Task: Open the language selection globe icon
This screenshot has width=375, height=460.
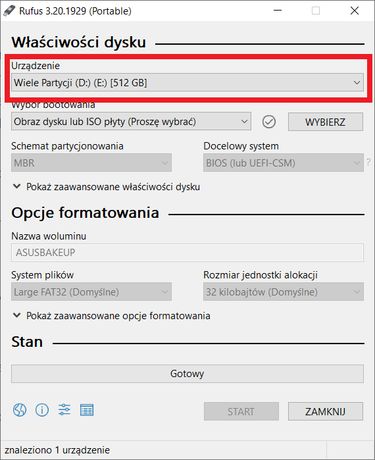Action: click(20, 410)
